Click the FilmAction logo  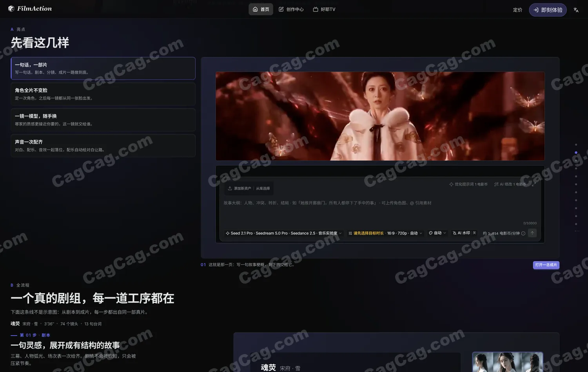(x=30, y=9)
